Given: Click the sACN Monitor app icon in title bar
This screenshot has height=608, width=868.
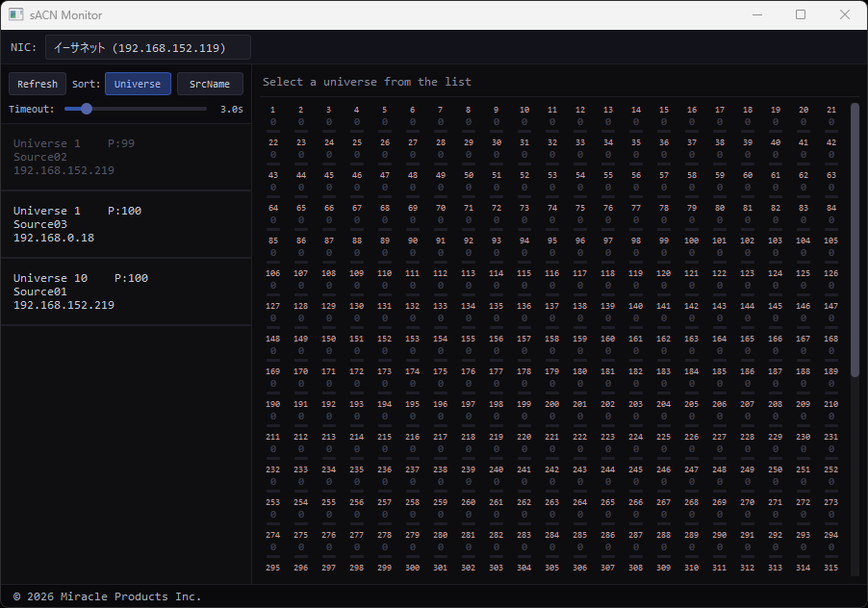Looking at the screenshot, I should (16, 14).
